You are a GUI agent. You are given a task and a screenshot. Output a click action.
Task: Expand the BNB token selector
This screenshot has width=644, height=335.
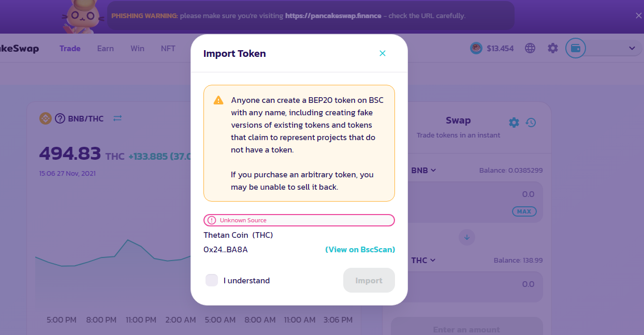point(423,170)
